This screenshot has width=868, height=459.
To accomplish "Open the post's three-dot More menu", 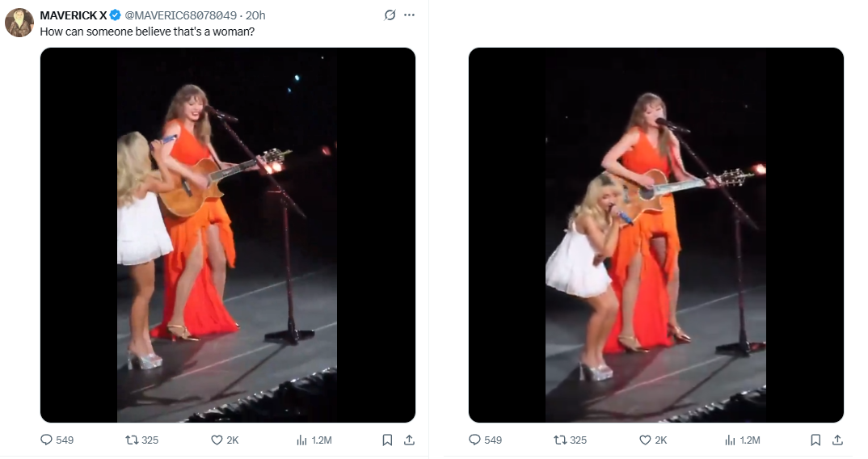I will point(409,15).
